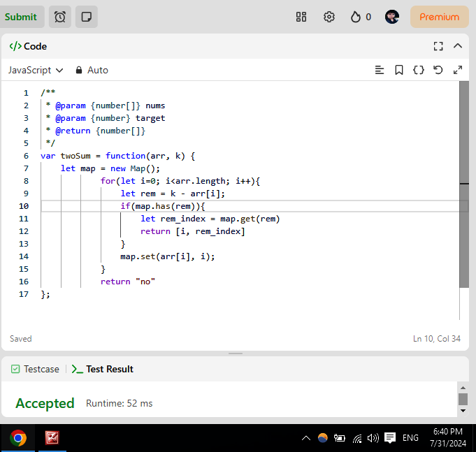Switch to the Test Result tab

pyautogui.click(x=103, y=369)
